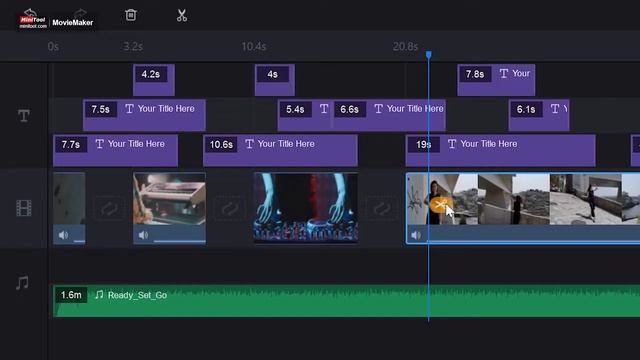Select the 6.1s title clip

539,115
